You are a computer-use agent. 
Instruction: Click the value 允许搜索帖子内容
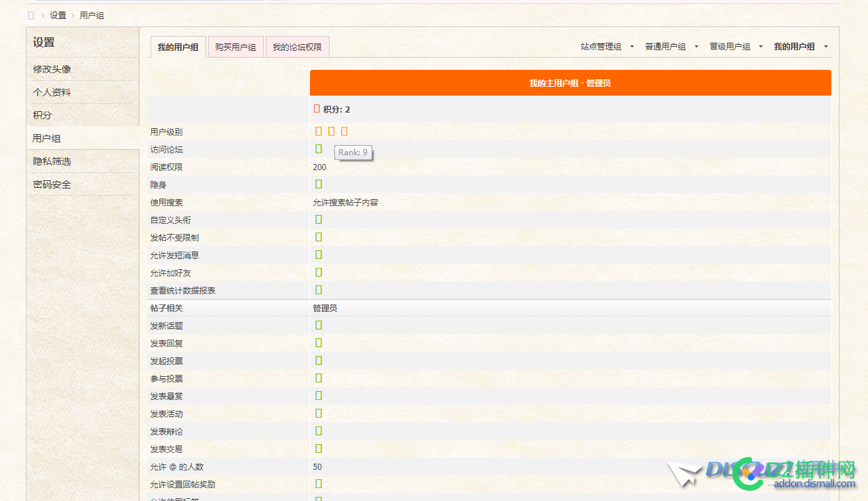345,202
